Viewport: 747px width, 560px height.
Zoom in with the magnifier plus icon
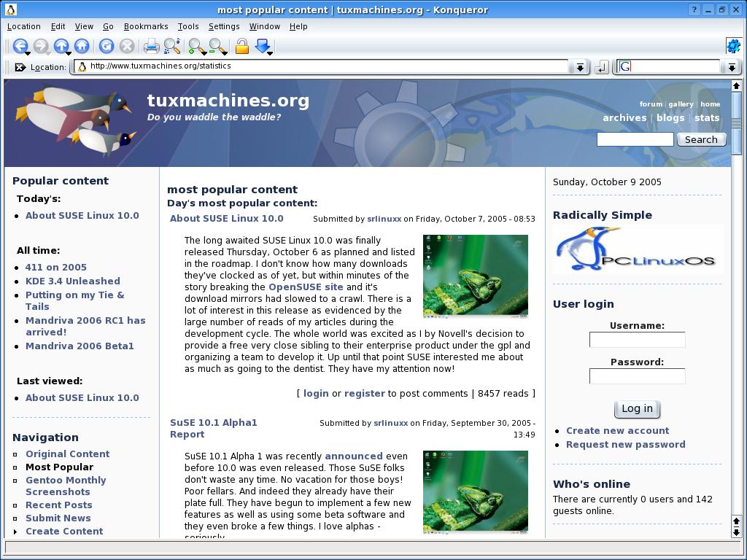pyautogui.click(x=196, y=46)
